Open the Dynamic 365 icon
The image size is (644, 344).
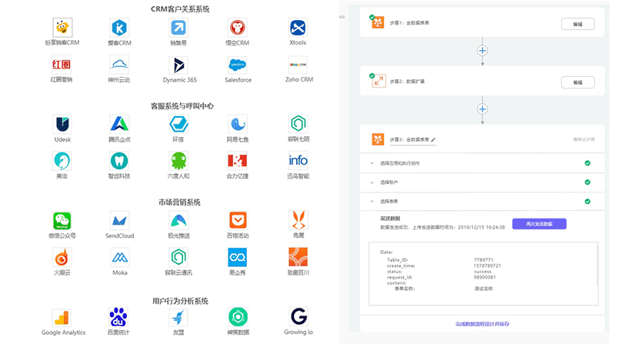pyautogui.click(x=179, y=65)
